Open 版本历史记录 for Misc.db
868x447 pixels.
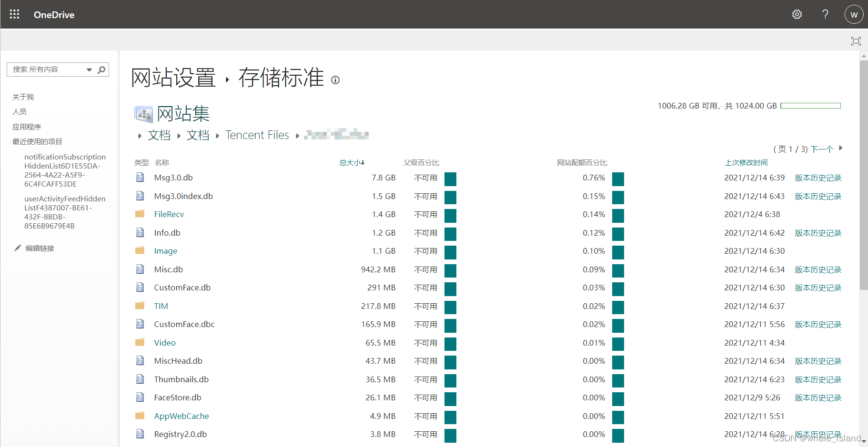pos(818,269)
